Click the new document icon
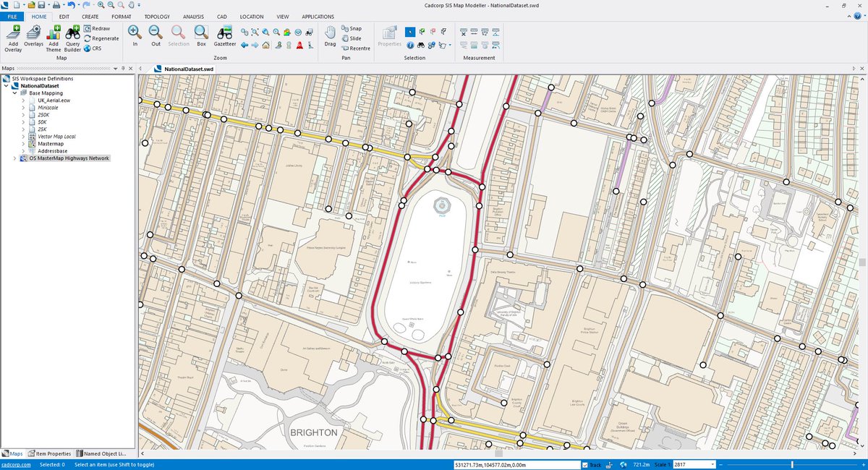This screenshot has width=868, height=470. point(17,4)
